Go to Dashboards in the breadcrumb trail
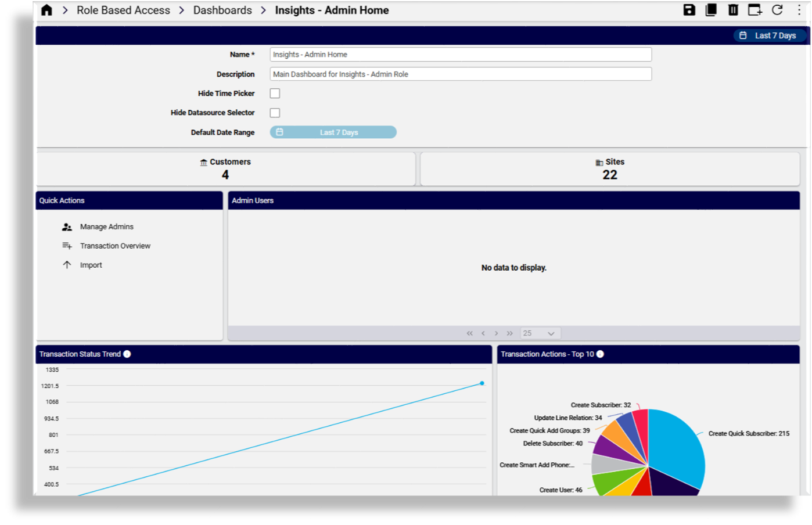Viewport: 812px width, 525px height. pyautogui.click(x=222, y=10)
